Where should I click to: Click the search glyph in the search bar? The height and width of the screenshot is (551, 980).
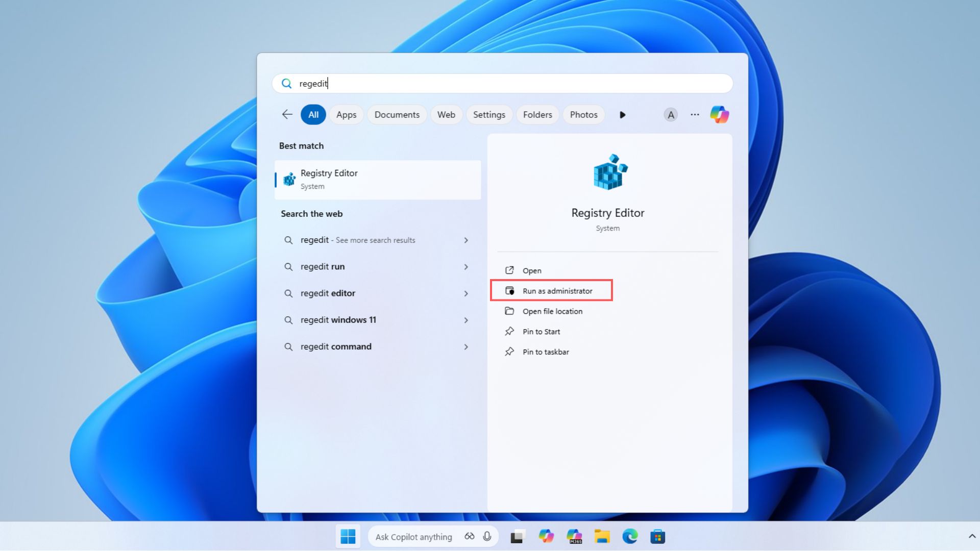coord(286,83)
